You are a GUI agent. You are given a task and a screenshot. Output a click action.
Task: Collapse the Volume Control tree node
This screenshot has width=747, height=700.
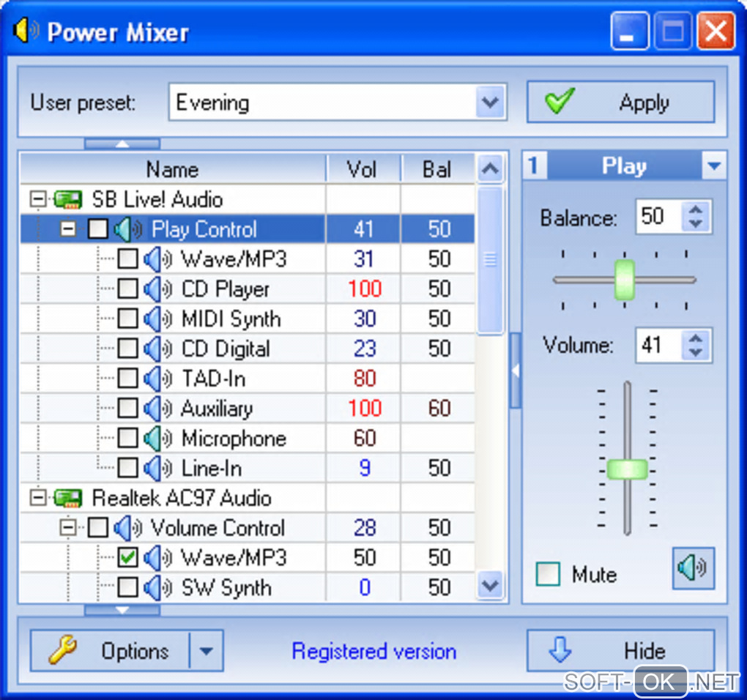(68, 528)
